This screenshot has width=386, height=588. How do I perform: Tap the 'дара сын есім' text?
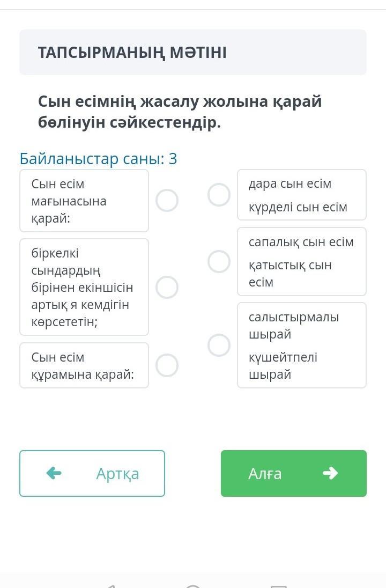290,183
